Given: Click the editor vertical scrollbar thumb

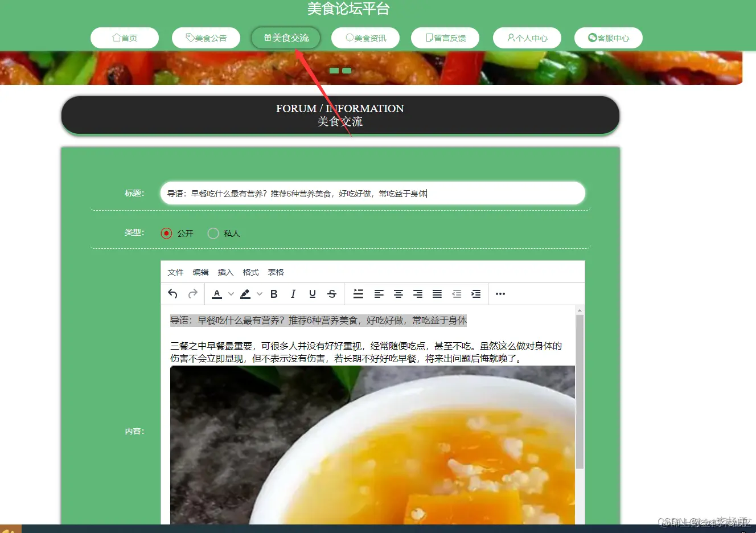Looking at the screenshot, I should tap(580, 392).
